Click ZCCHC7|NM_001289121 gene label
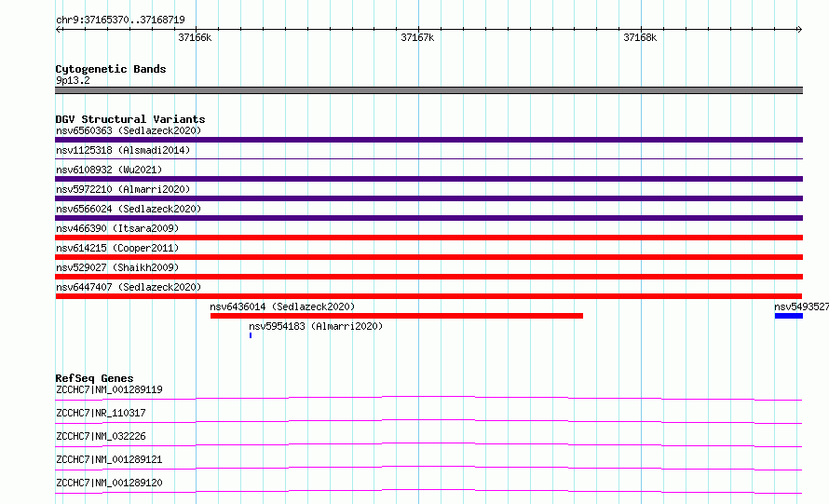 (109, 459)
